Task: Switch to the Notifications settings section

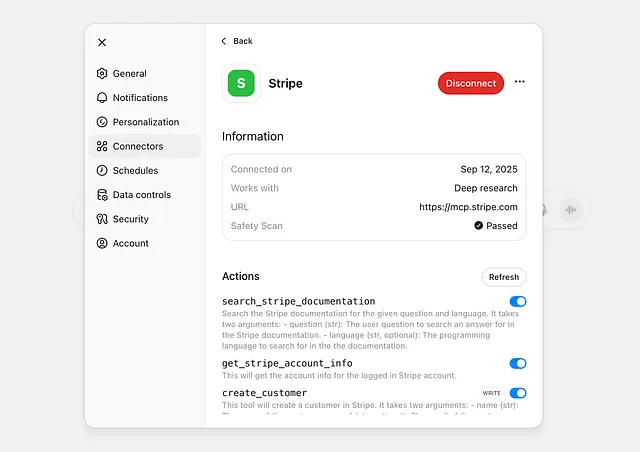Action: click(x=140, y=98)
